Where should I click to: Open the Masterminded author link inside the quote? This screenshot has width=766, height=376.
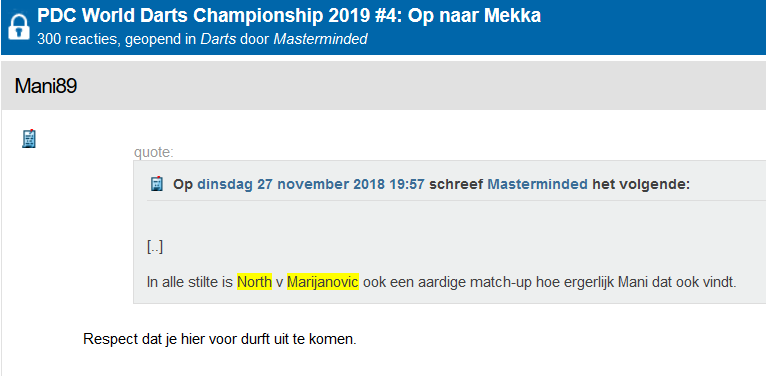pos(537,185)
